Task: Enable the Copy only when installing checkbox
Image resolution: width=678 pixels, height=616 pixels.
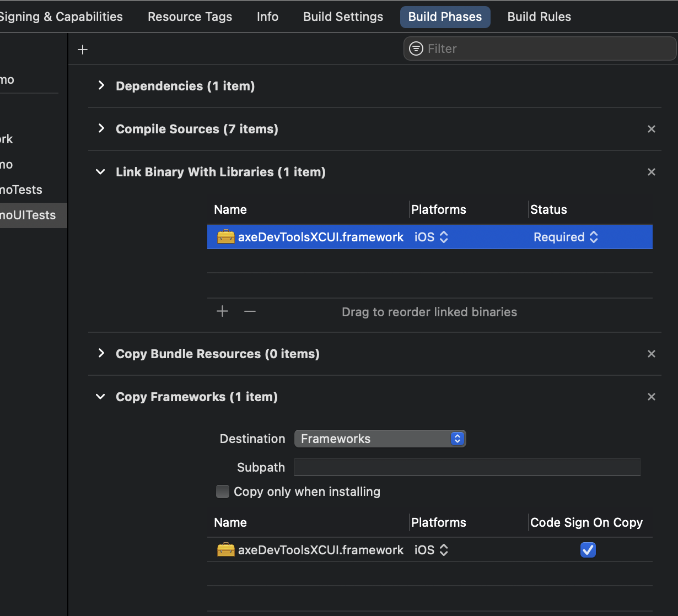Action: [222, 491]
